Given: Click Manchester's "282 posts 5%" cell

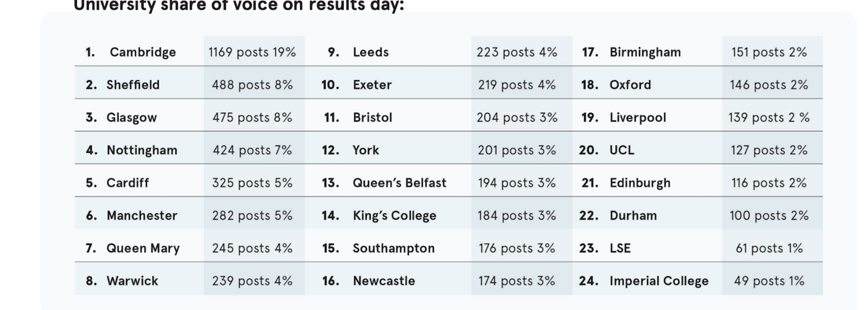Looking at the screenshot, I should tap(252, 215).
